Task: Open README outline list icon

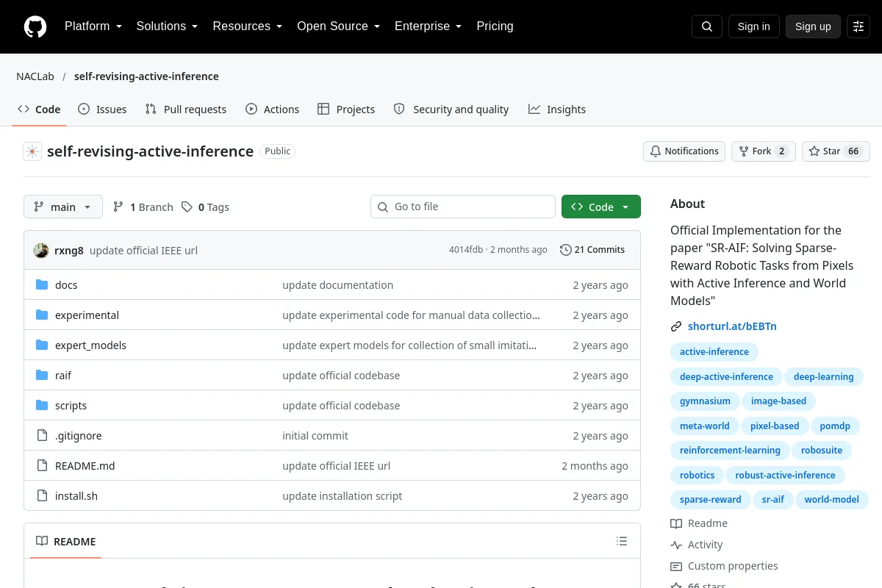Action: [x=622, y=542]
